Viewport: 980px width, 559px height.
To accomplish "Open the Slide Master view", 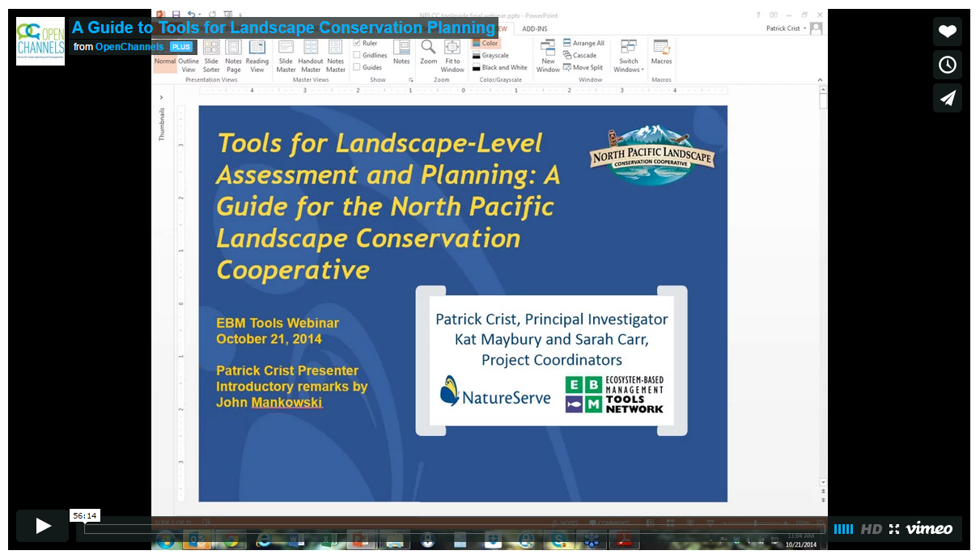I will (286, 55).
